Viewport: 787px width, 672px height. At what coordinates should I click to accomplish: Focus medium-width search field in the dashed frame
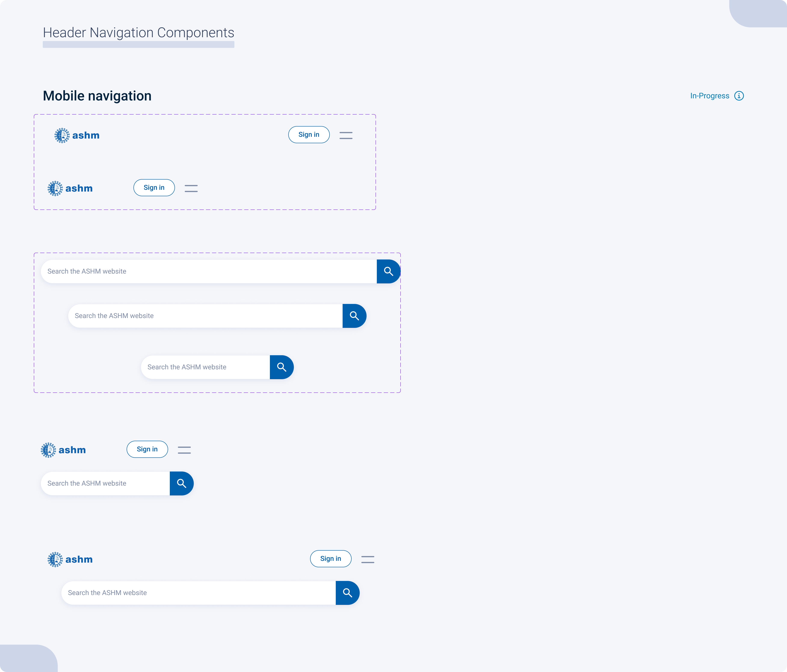[x=205, y=316]
